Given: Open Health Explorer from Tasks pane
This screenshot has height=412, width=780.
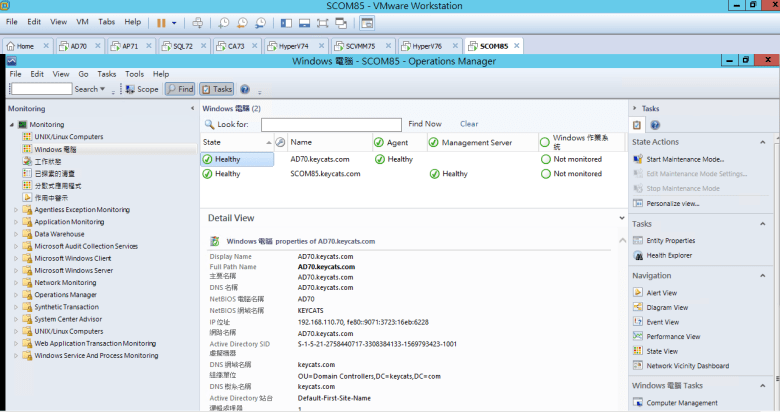Looking at the screenshot, I should [669, 255].
